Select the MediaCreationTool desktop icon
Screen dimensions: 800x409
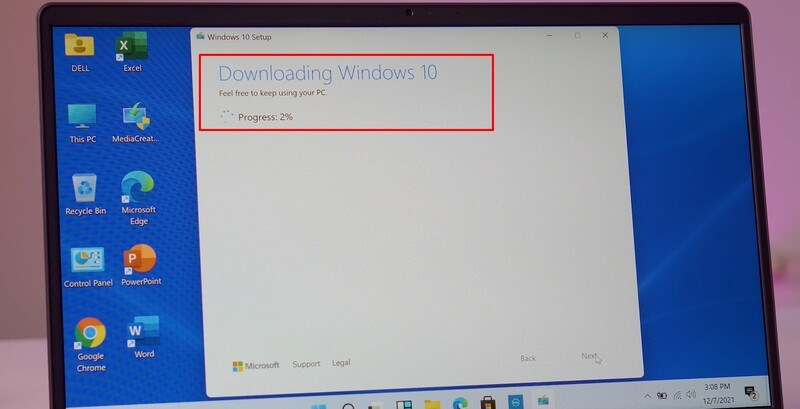[x=136, y=123]
